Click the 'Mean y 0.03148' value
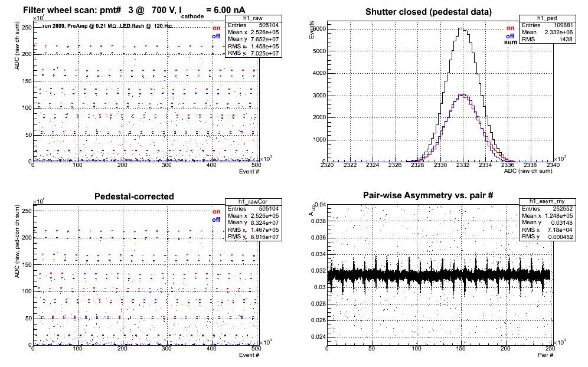This screenshot has width=588, height=367. [x=547, y=222]
